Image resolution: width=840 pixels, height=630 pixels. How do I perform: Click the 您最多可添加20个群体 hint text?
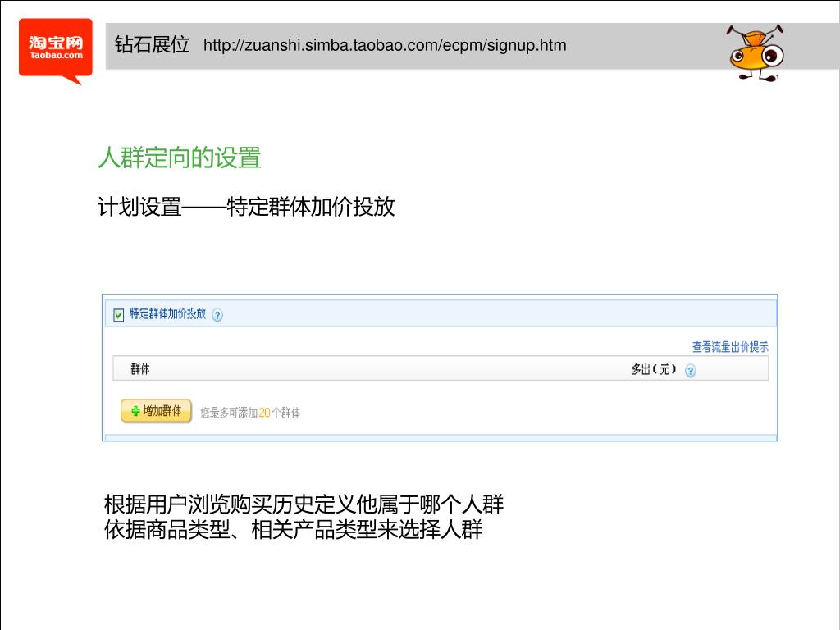tap(250, 413)
